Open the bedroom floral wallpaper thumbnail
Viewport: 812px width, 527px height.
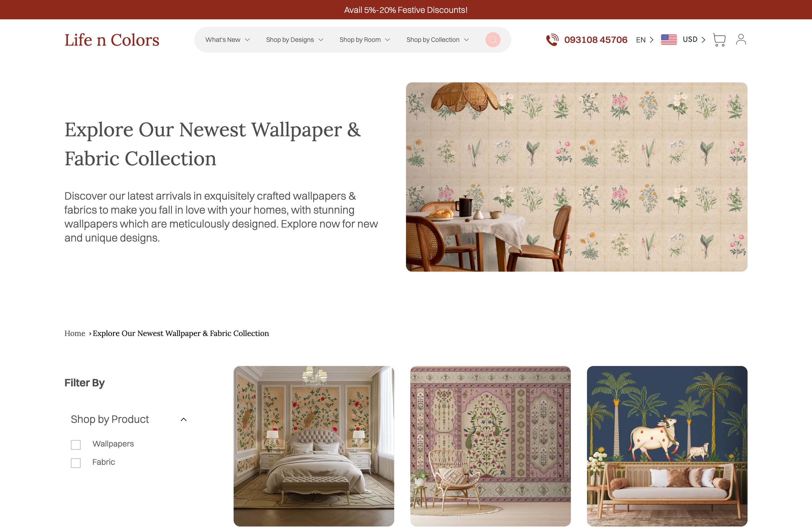point(314,446)
